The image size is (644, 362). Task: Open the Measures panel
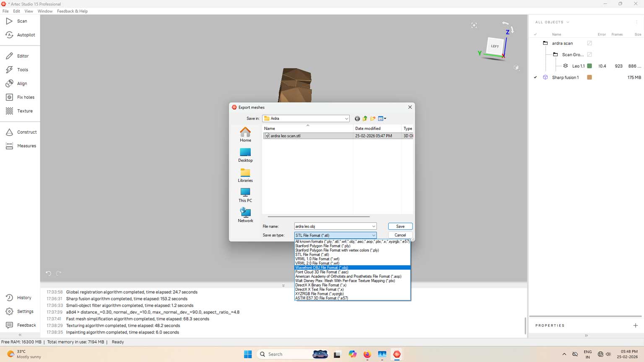coord(21,146)
